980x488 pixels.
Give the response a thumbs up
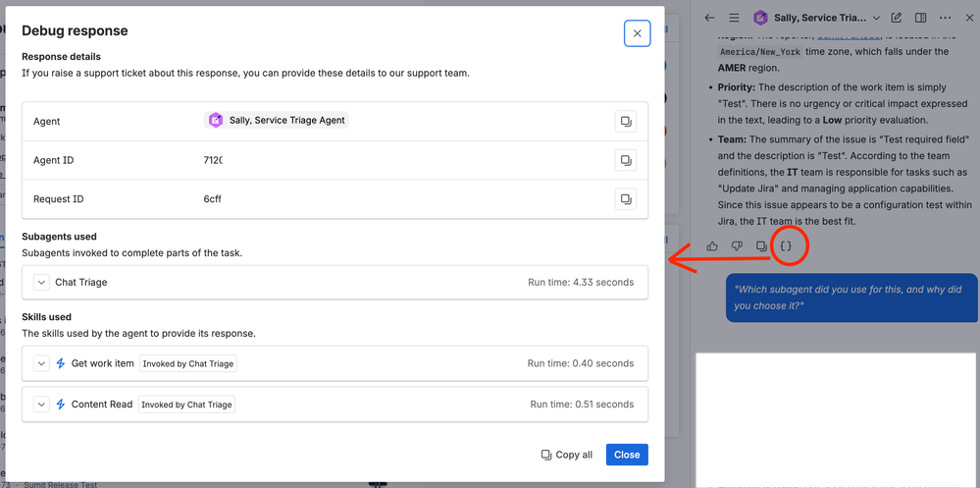(712, 245)
